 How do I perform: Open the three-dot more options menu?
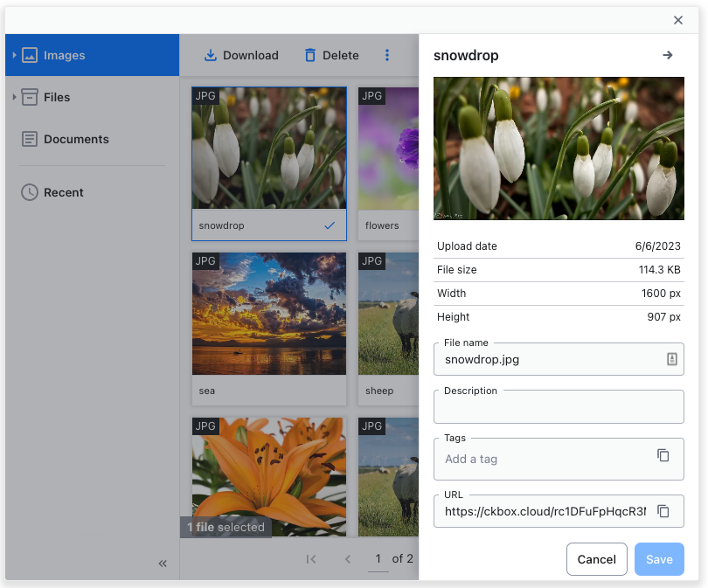[387, 55]
